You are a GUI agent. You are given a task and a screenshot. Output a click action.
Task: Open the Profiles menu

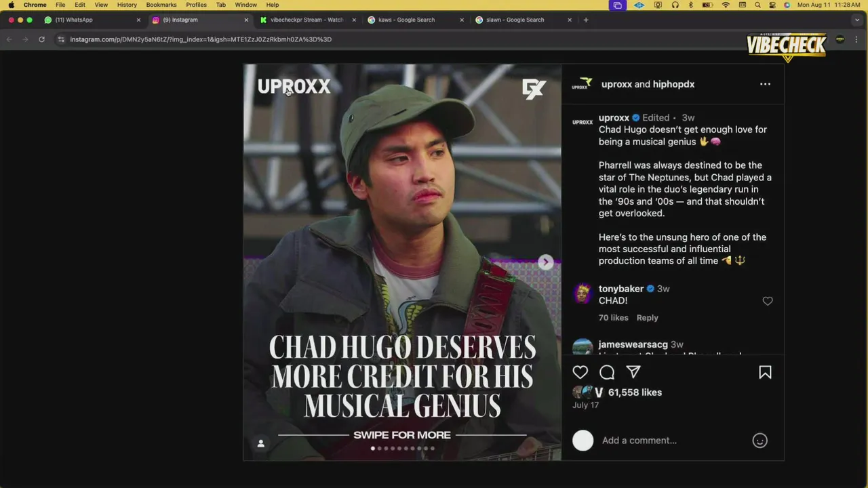pyautogui.click(x=196, y=5)
